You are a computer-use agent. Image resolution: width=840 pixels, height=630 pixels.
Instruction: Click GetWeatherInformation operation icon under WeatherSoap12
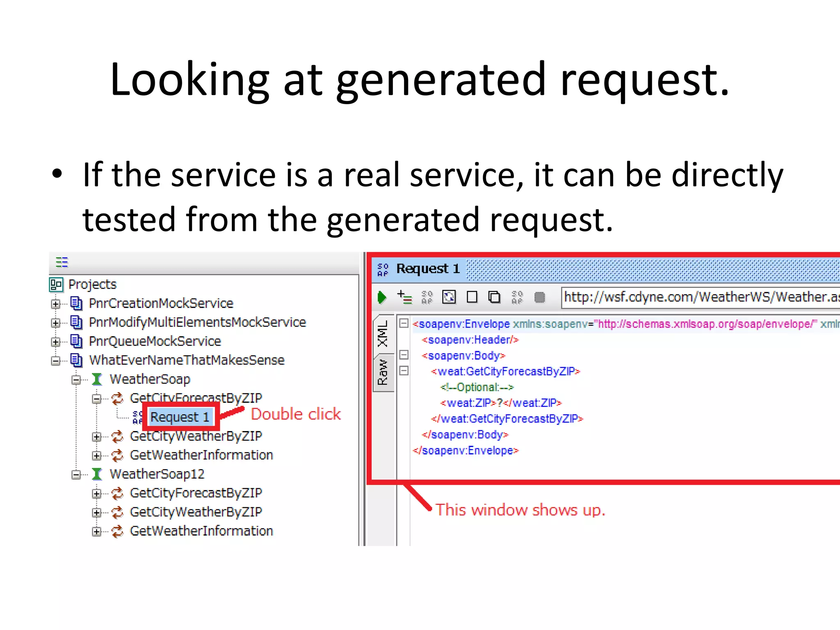click(117, 531)
